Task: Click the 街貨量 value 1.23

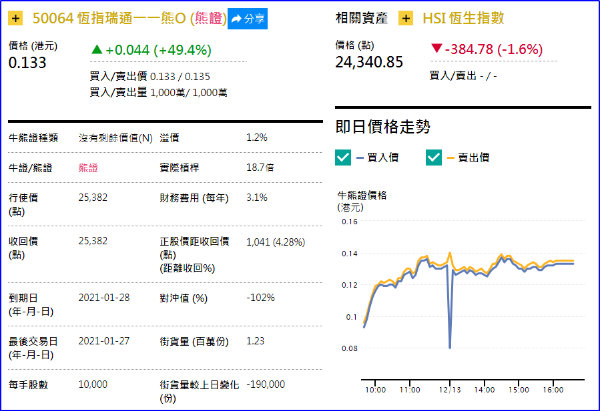Action: [255, 341]
